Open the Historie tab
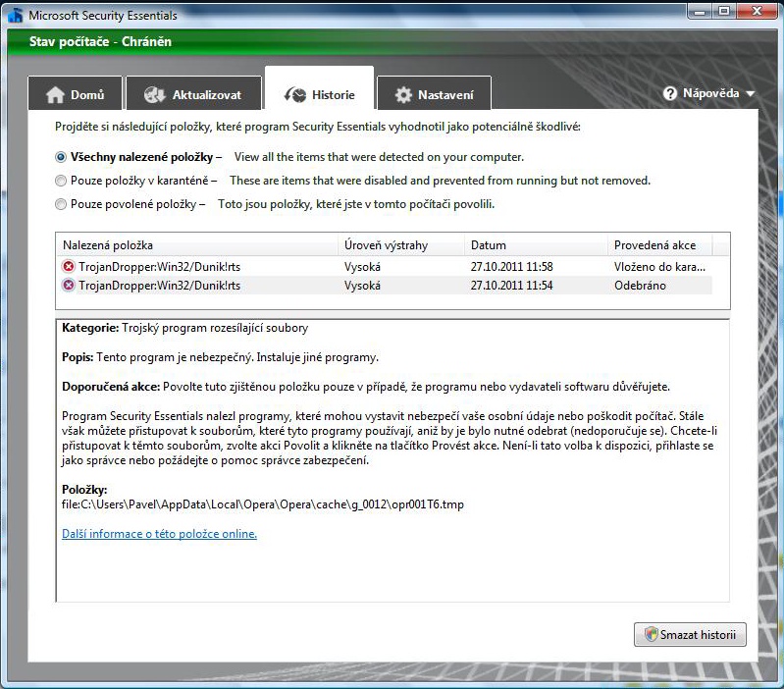This screenshot has width=784, height=689. click(x=319, y=88)
